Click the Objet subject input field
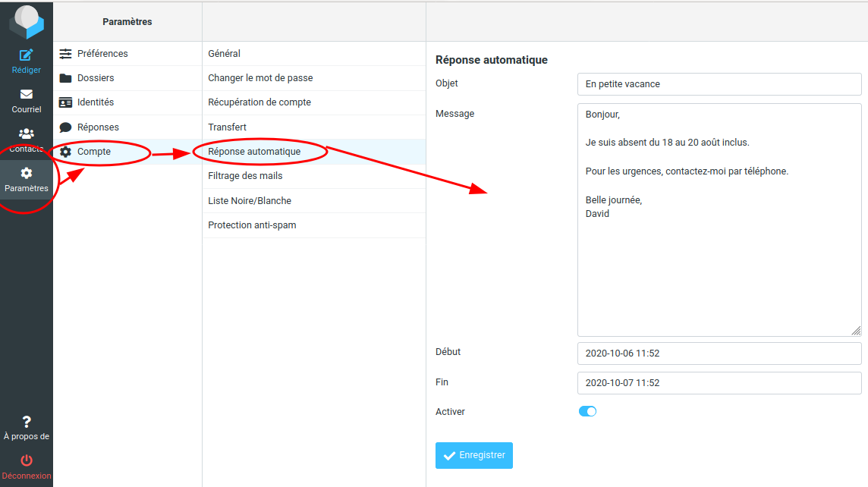Image resolution: width=868 pixels, height=487 pixels. click(x=719, y=84)
